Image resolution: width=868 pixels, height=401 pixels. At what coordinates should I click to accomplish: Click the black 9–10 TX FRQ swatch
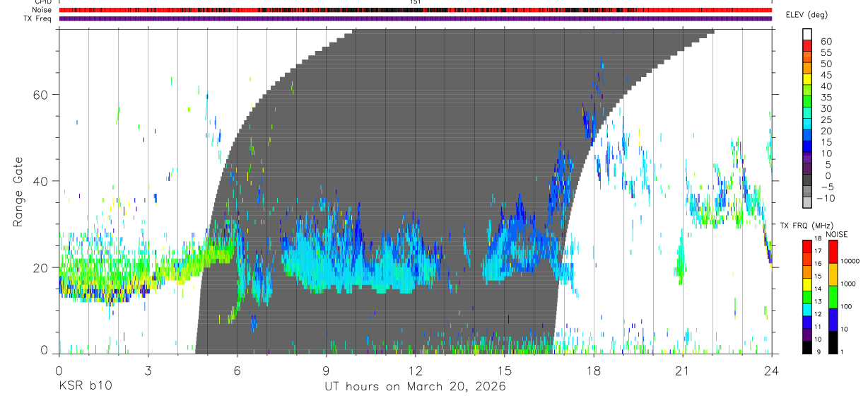click(x=807, y=347)
